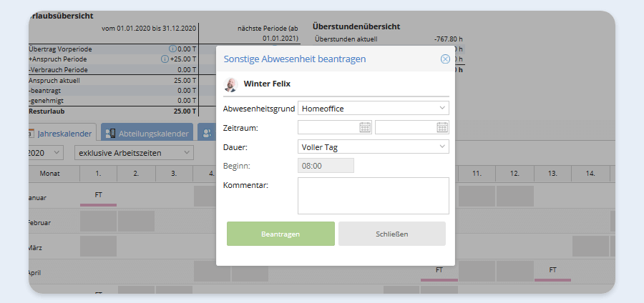Open the people tab next to Abteilungskalender
The image size is (644, 303).
(207, 133)
